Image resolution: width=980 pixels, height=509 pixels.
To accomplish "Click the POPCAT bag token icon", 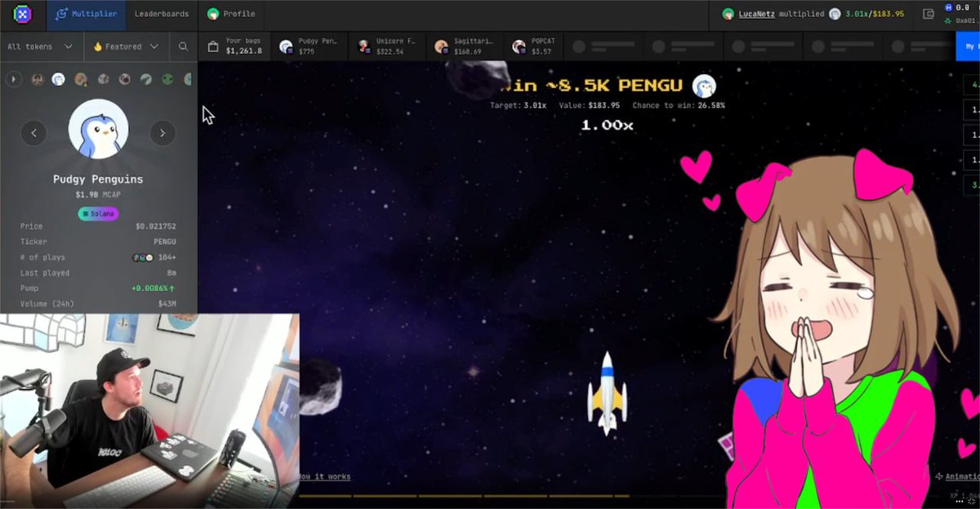I will [x=519, y=47].
